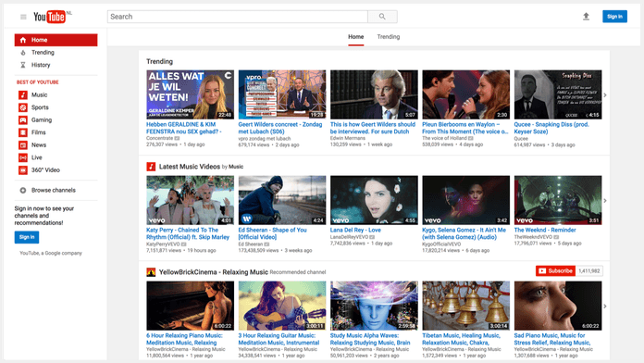Open Katy Perry Chained To The Rhythm thumbnail
The width and height of the screenshot is (644, 363).
click(x=191, y=200)
